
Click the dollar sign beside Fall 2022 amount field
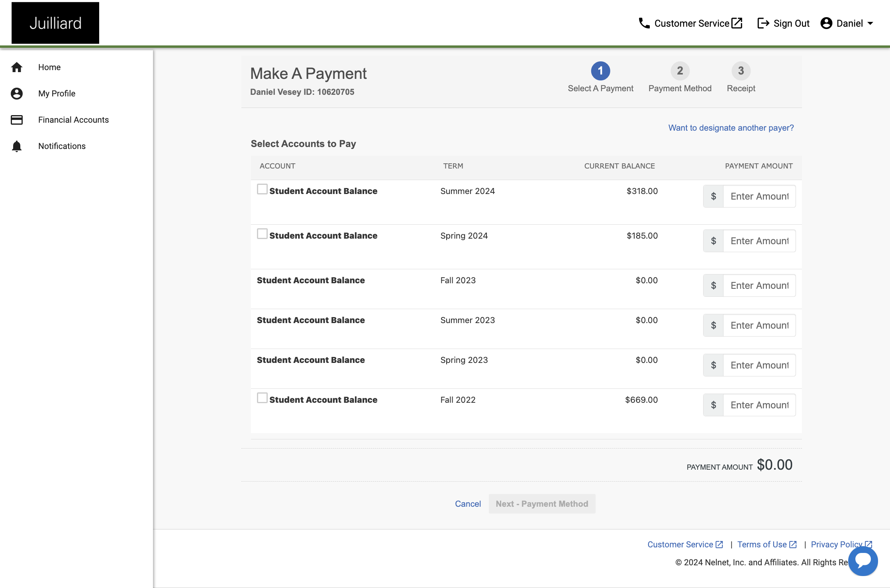[714, 405]
